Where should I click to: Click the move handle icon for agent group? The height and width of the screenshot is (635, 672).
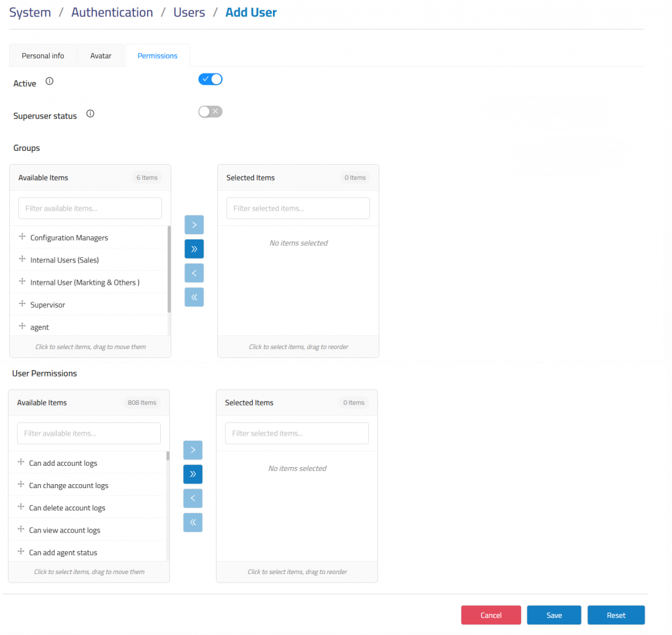[x=22, y=326]
